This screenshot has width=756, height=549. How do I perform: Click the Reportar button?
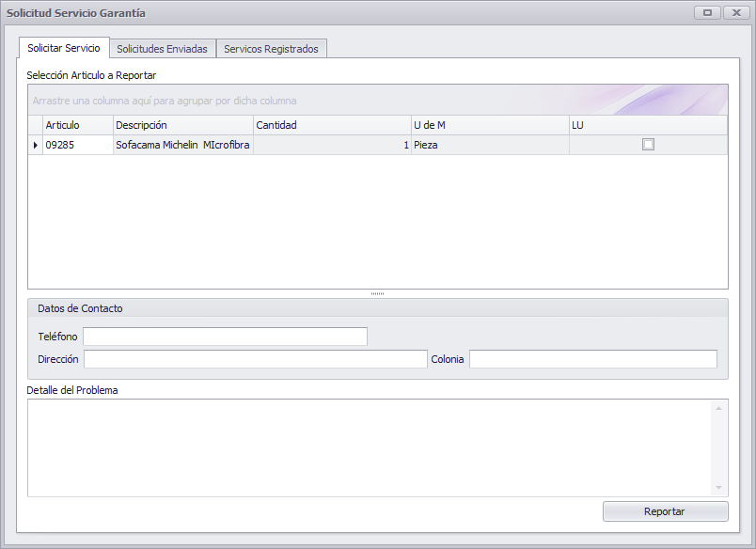click(x=665, y=511)
